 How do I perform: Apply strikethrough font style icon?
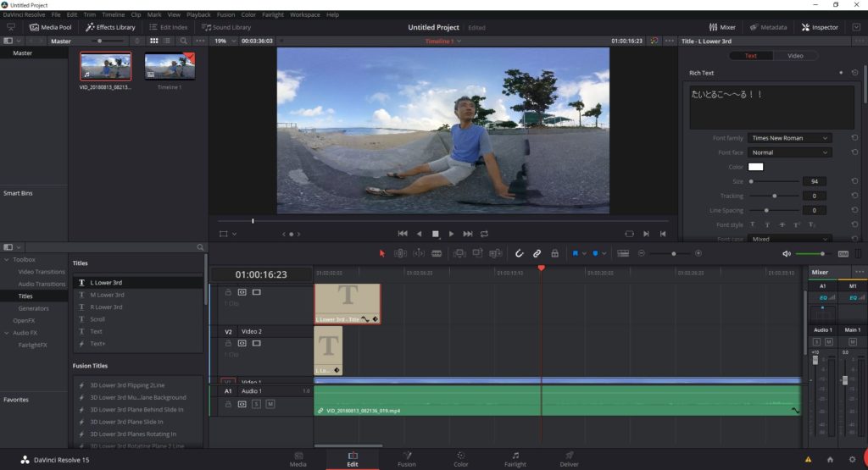pyautogui.click(x=782, y=224)
